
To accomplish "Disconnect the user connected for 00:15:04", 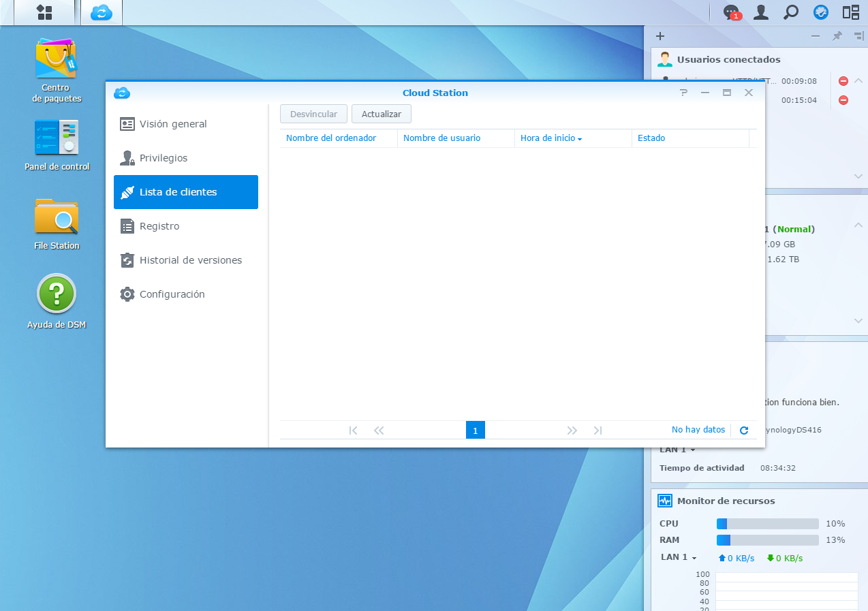I will pyautogui.click(x=843, y=100).
